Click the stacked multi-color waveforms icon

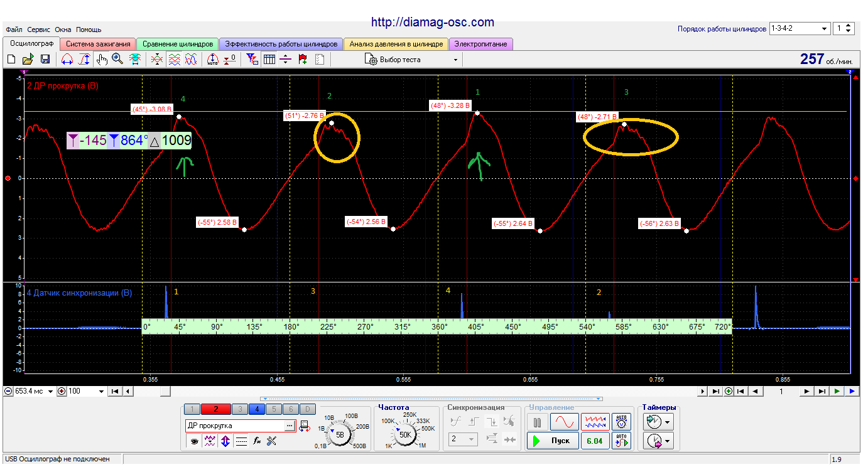tap(175, 60)
